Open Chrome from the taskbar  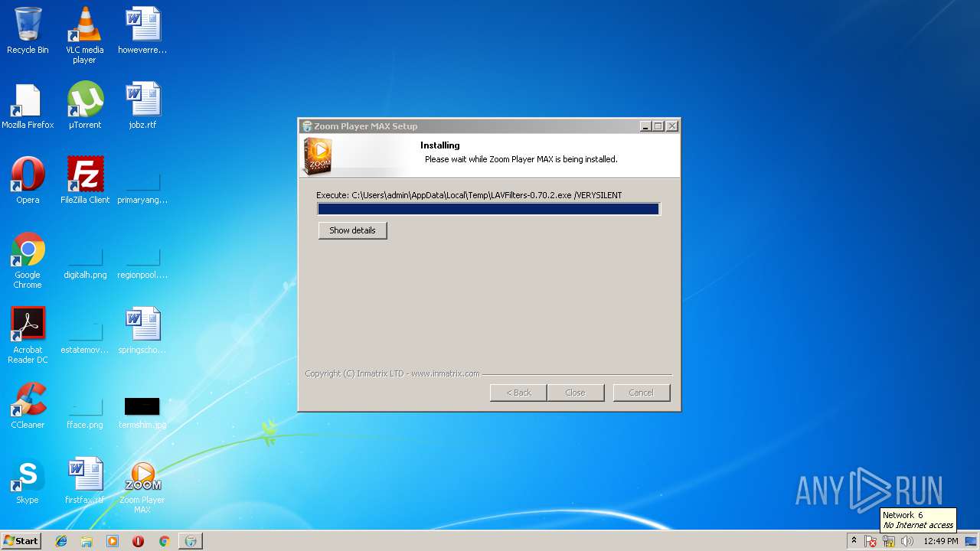tap(164, 541)
